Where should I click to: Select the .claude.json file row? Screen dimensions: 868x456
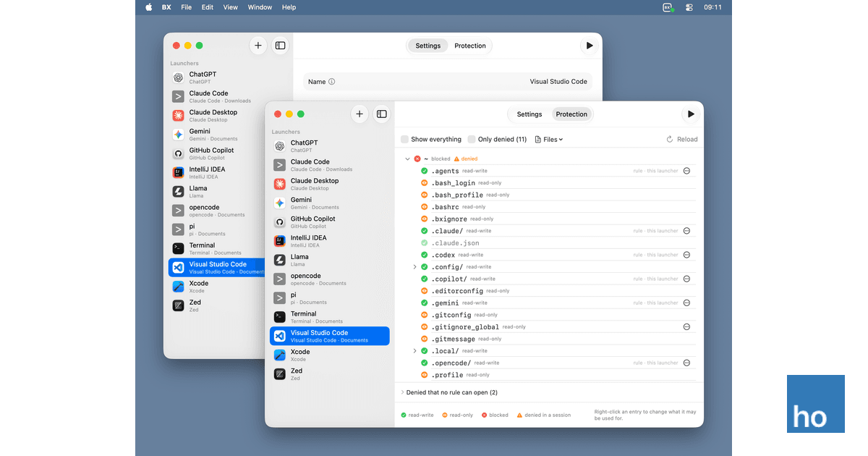click(557, 243)
